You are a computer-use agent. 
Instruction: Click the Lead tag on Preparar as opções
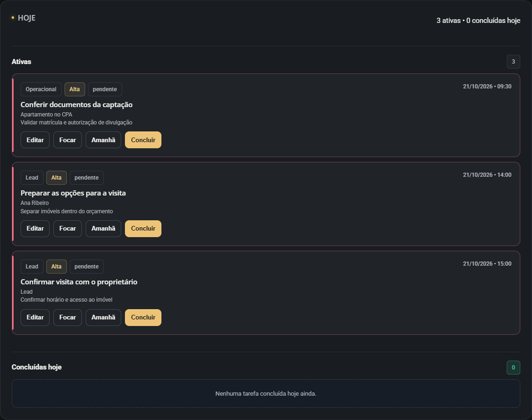32,177
